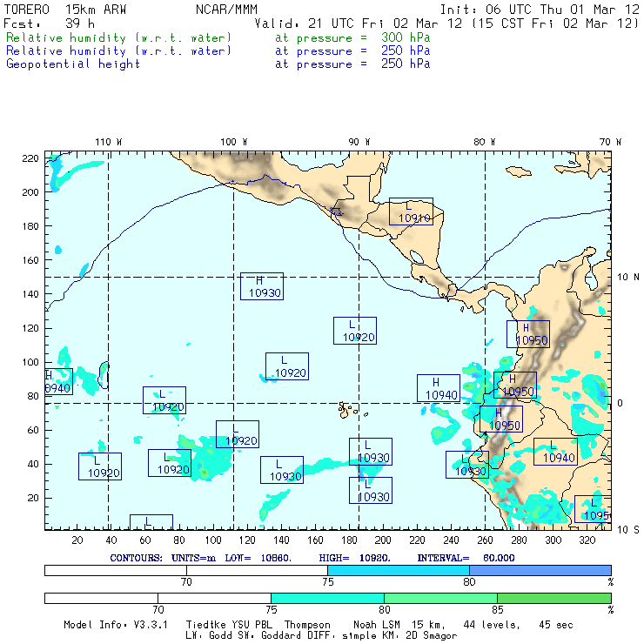This screenshot has width=644, height=644.
Task: Click the "TORERO 15km ARW" title text
Action: pyautogui.click(x=65, y=10)
